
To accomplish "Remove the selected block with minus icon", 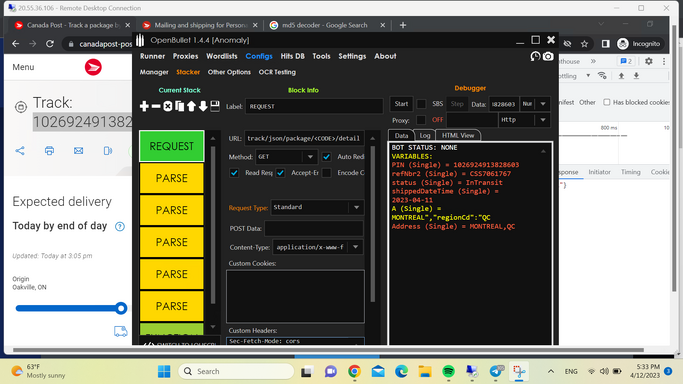I will coord(156,106).
